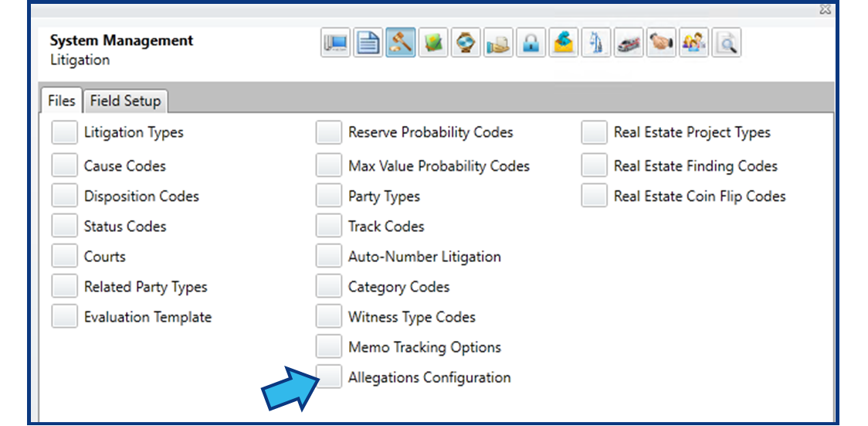This screenshot has height=426, width=868.
Task: Click the padlock security toolbar icon
Action: (531, 43)
